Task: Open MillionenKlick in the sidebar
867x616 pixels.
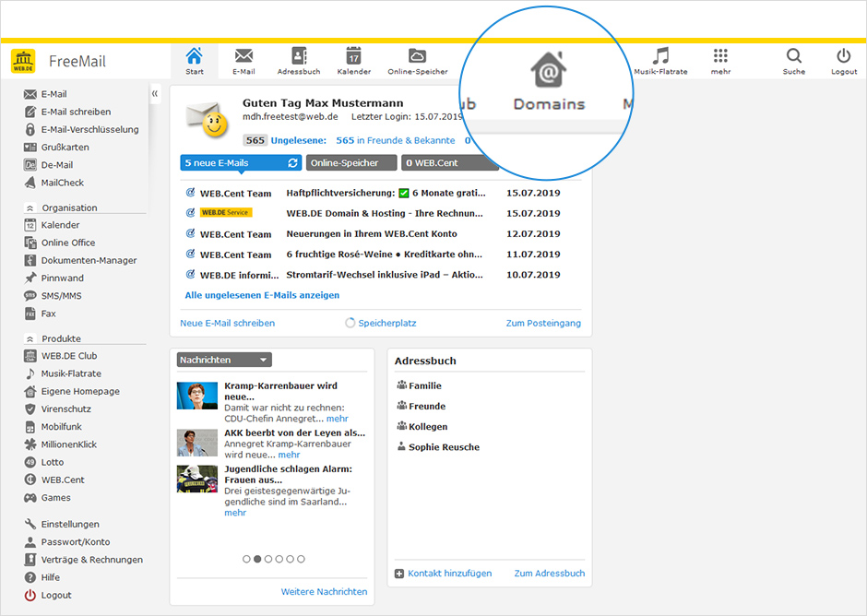Action: click(x=60, y=444)
